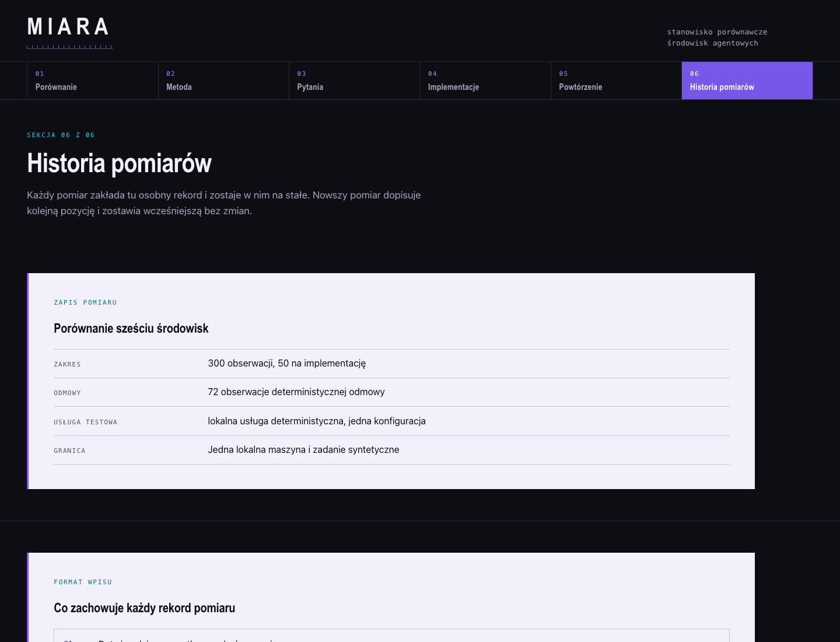This screenshot has height=642, width=840.
Task: Open the Metoda tab
Action: click(223, 81)
